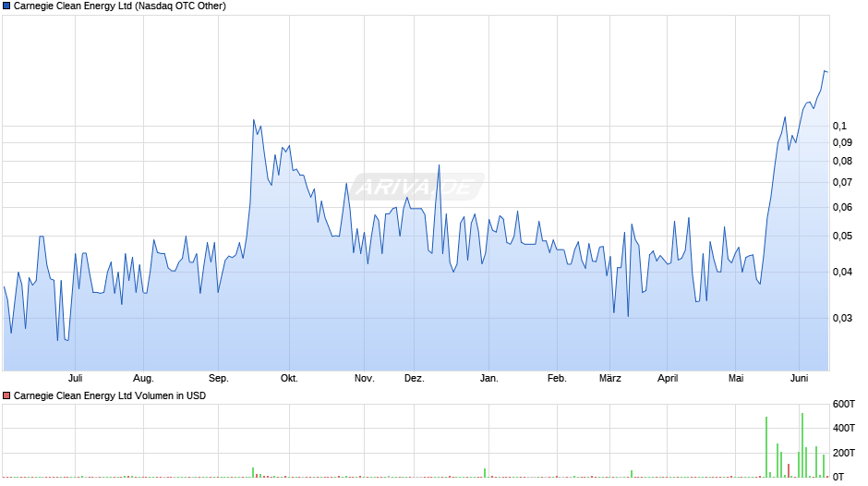The image size is (868, 486).
Task: Click the blue legend square for Carnegie Clean Energy
Action: click(x=6, y=6)
